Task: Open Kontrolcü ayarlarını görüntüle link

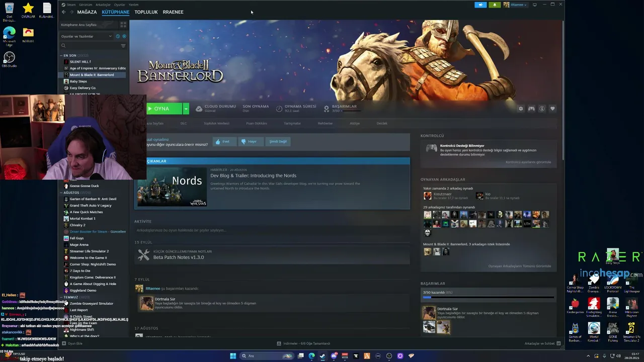Action: 528,162
